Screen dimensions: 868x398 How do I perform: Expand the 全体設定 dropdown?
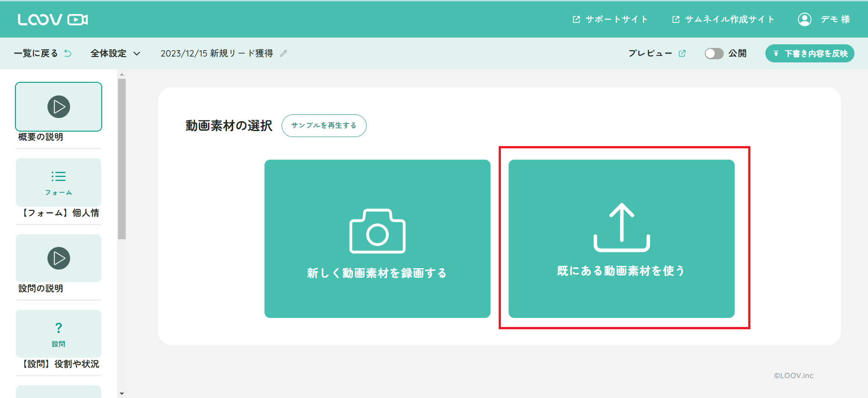click(115, 53)
